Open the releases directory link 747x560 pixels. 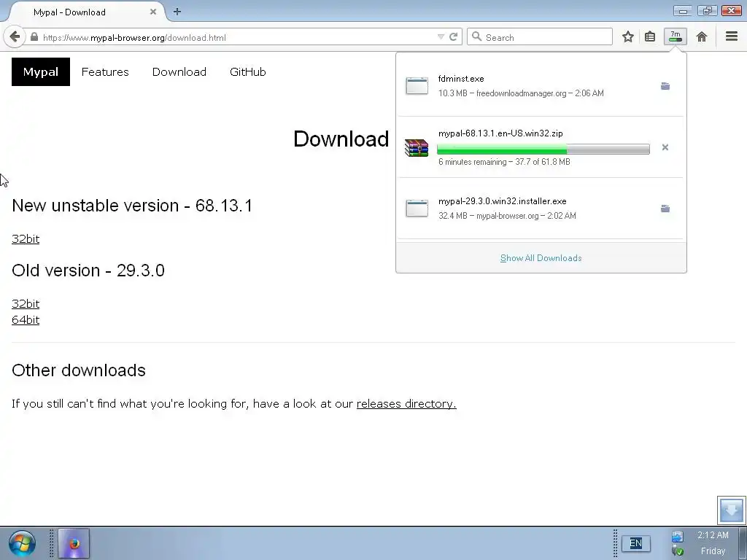(x=406, y=404)
